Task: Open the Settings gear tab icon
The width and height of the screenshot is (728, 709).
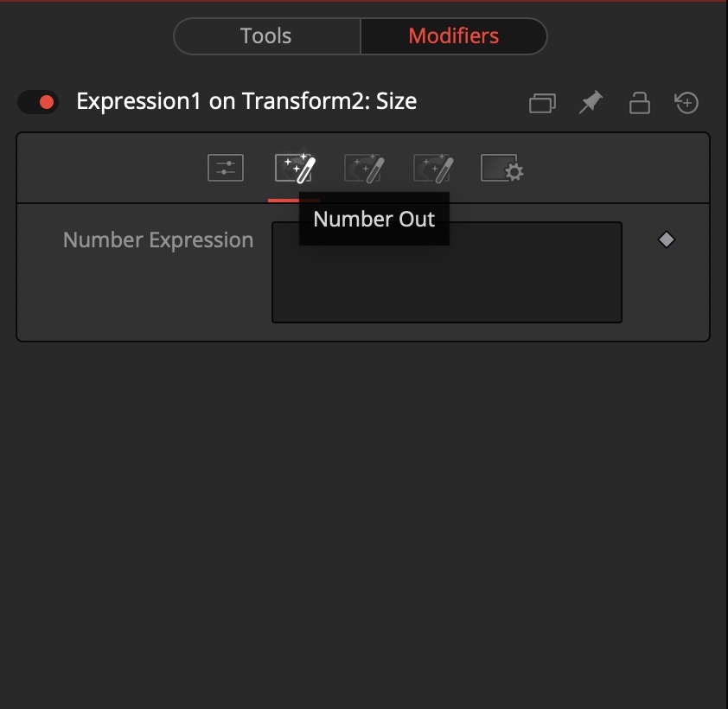Action: (x=502, y=168)
